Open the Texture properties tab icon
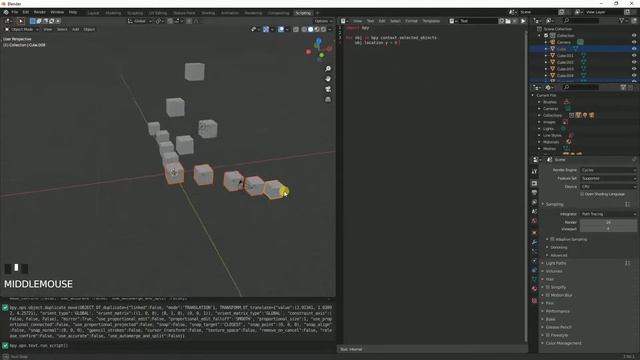The height and width of the screenshot is (360, 640). [534, 300]
